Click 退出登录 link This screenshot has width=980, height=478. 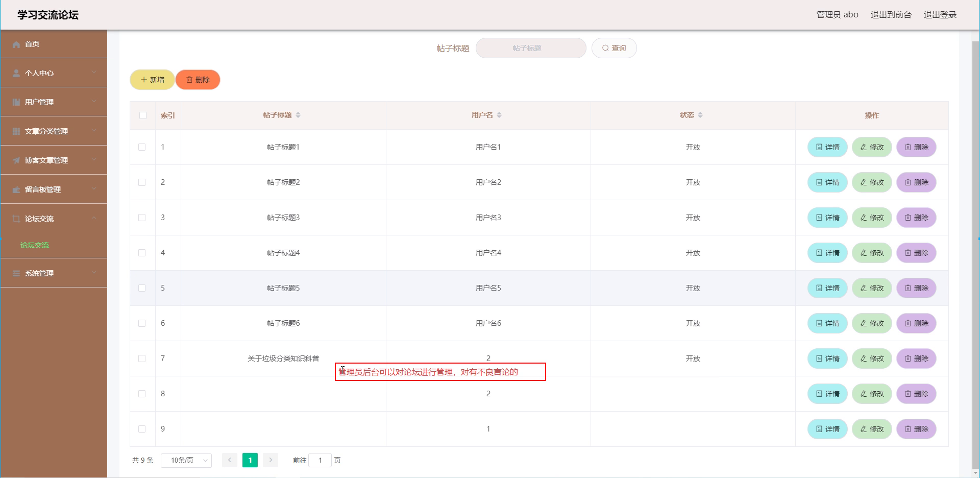tap(940, 15)
